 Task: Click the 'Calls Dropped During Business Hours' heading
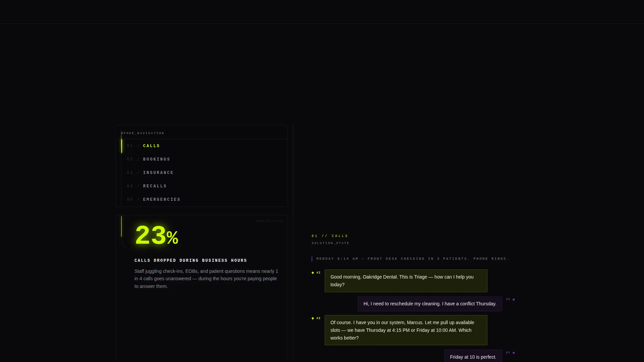coord(191,261)
